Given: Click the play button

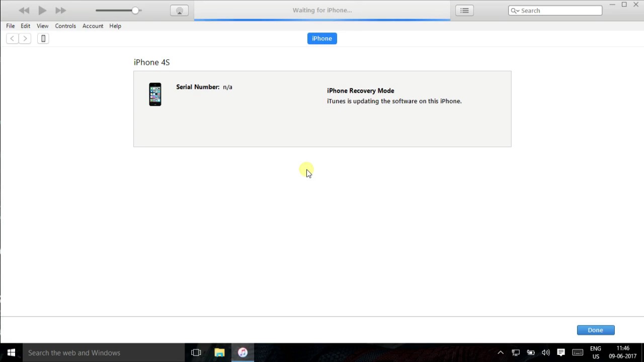Looking at the screenshot, I should point(42,11).
